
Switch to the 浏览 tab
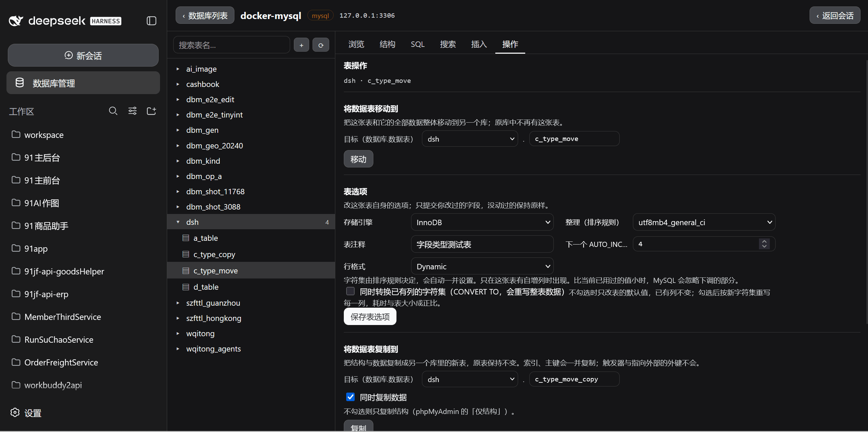click(356, 44)
